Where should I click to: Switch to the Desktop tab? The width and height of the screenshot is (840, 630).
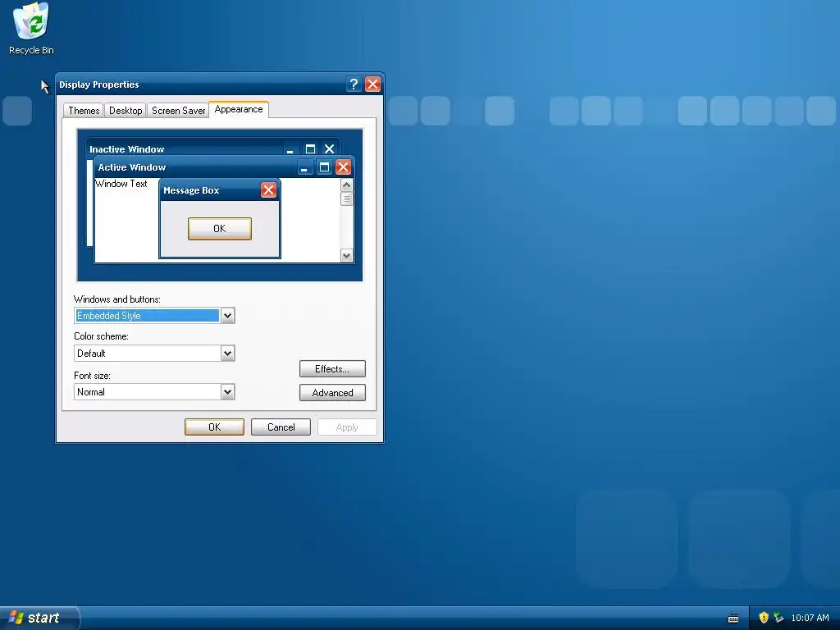(126, 111)
